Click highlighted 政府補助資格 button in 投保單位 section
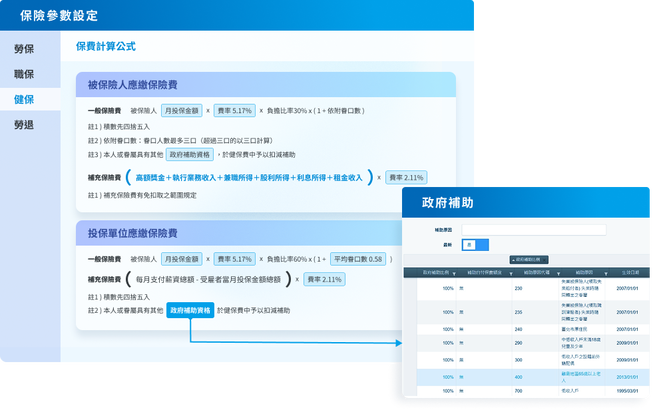The width and height of the screenshot is (653, 410). pos(190,310)
